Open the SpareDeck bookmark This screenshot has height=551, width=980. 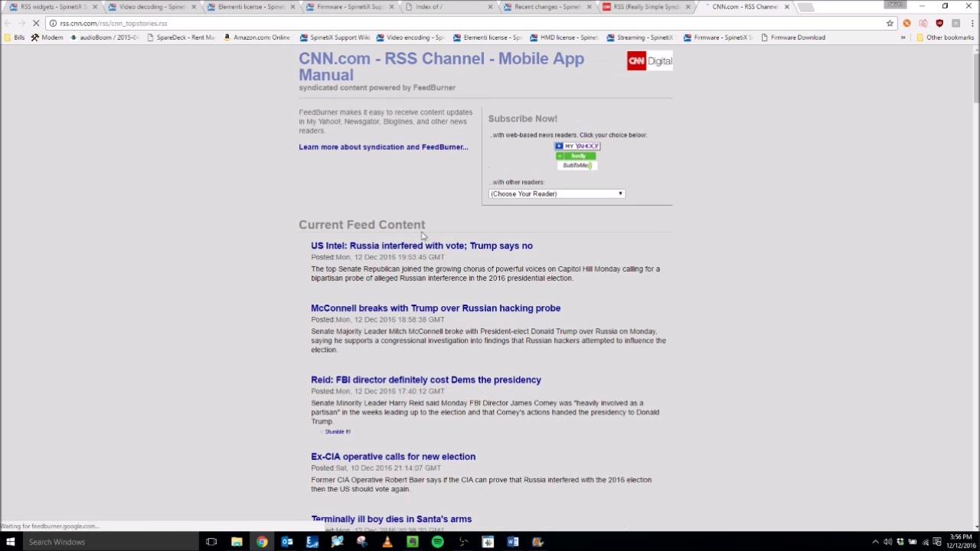[180, 37]
